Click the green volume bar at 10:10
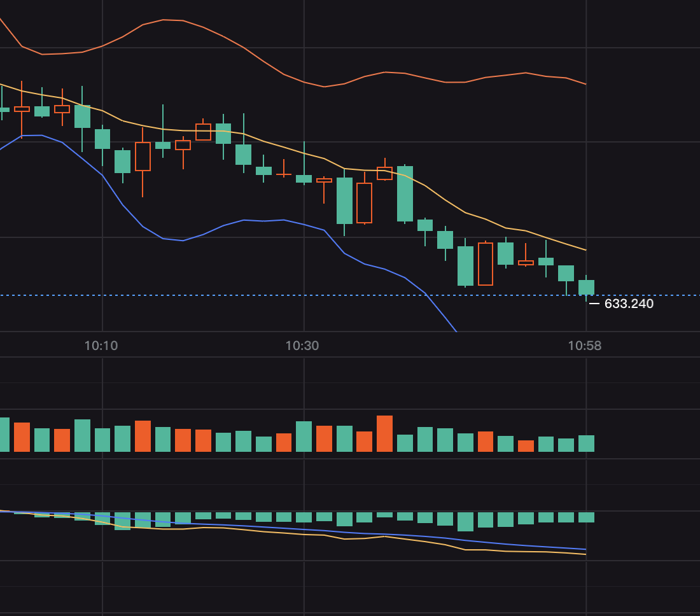Screen dimensions: 700x616 102,440
